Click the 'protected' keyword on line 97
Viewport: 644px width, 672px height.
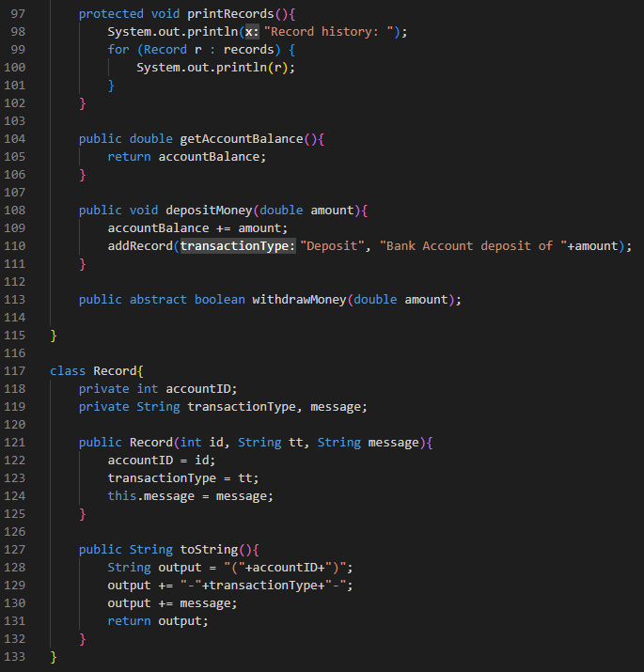(x=111, y=14)
